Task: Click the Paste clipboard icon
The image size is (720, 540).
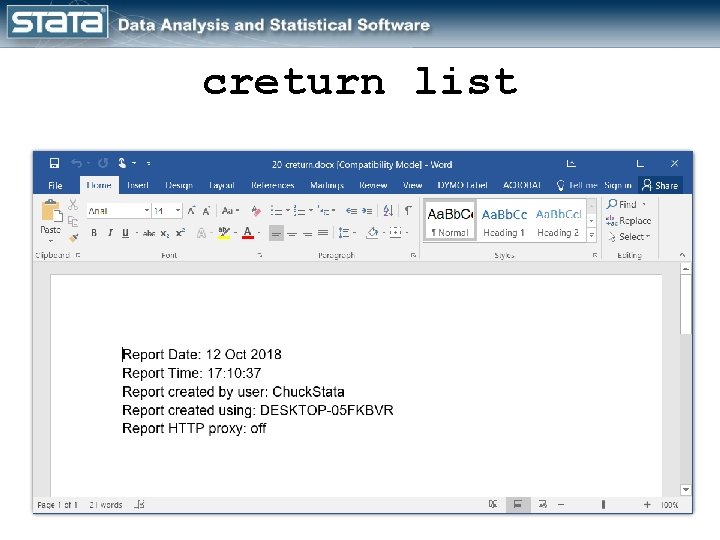Action: point(51,211)
